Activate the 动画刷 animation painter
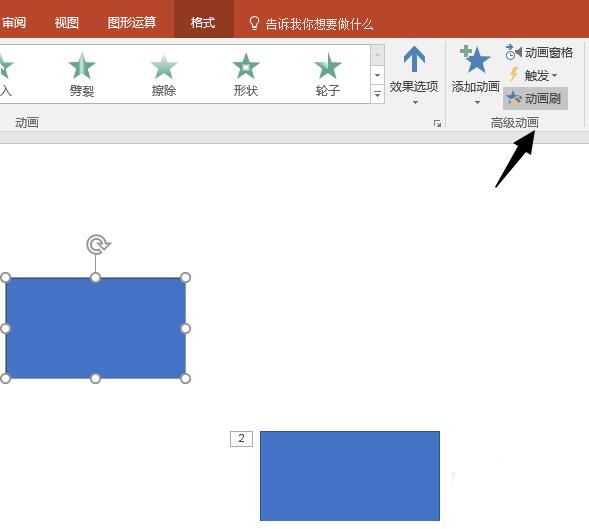The height and width of the screenshot is (529, 589). coord(535,98)
